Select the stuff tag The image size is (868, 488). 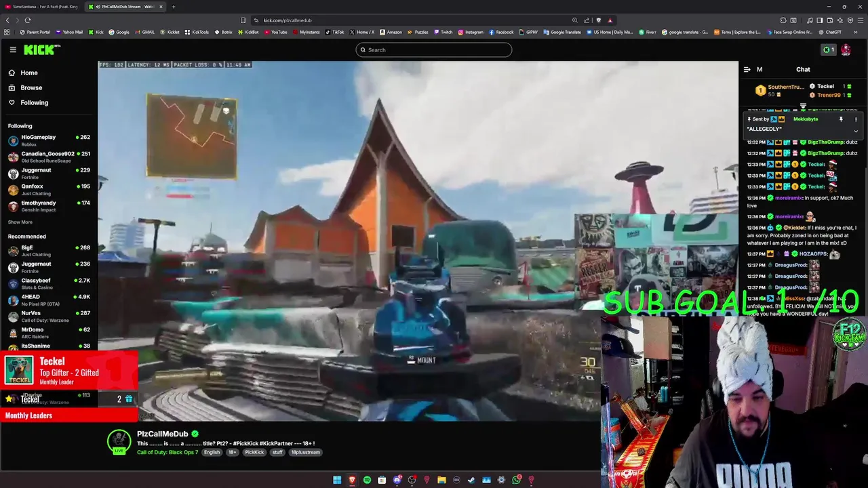coord(277,452)
